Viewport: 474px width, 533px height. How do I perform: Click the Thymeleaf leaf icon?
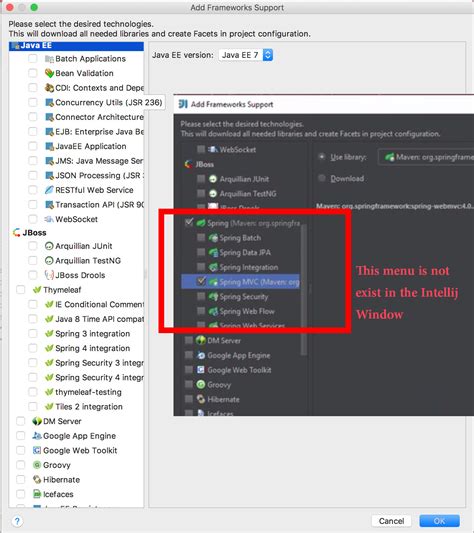(37, 290)
